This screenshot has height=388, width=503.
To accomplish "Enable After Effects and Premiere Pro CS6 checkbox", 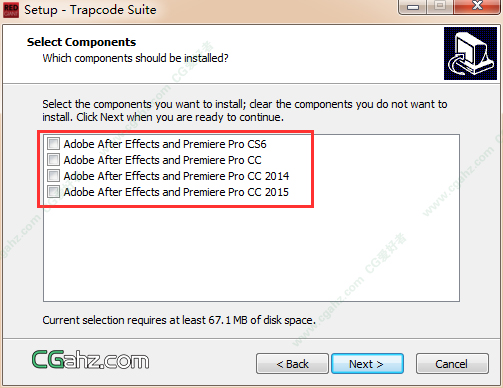I will coord(53,144).
